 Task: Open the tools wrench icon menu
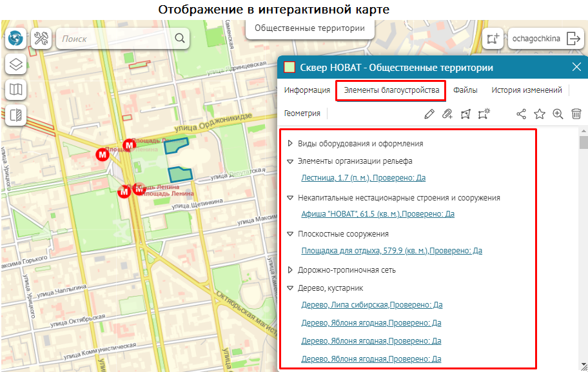point(41,39)
